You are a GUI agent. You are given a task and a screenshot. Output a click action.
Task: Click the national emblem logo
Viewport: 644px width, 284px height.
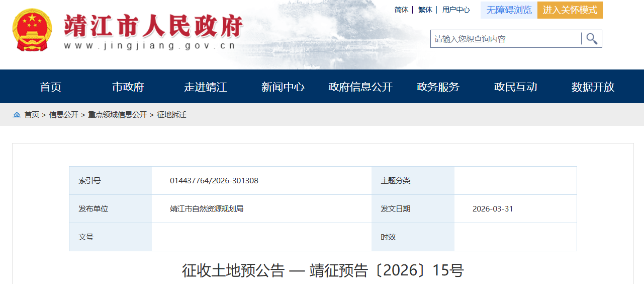tap(32, 30)
